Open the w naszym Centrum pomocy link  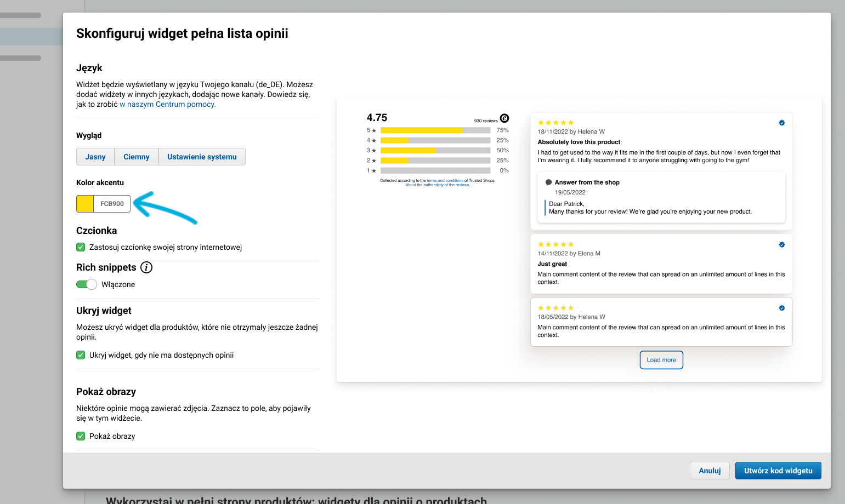point(168,104)
